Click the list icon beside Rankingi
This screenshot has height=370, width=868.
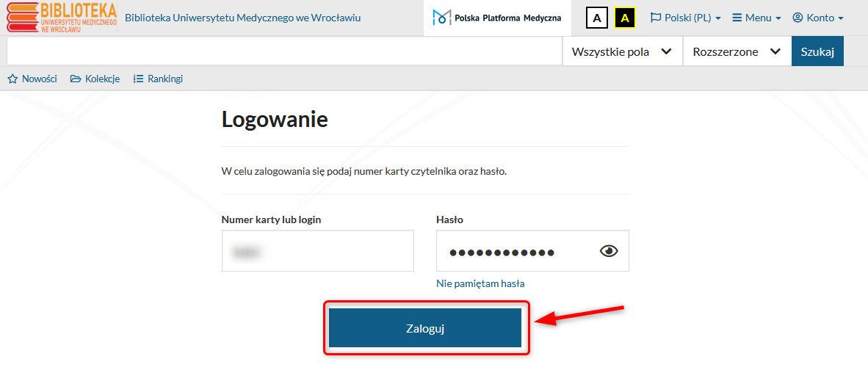(138, 79)
